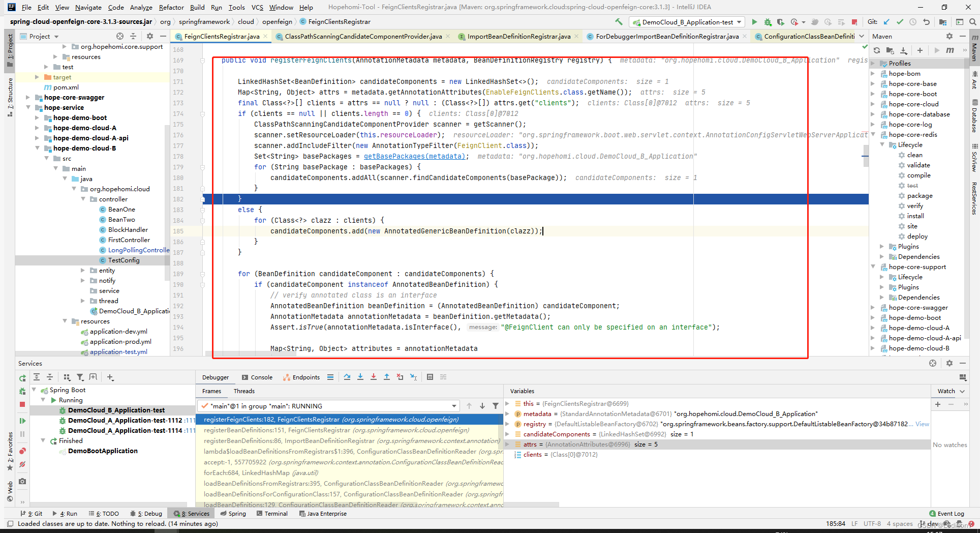Show hidden editor tabs dropdown chevron
Image resolution: width=980 pixels, height=533 pixels.
coord(862,36)
